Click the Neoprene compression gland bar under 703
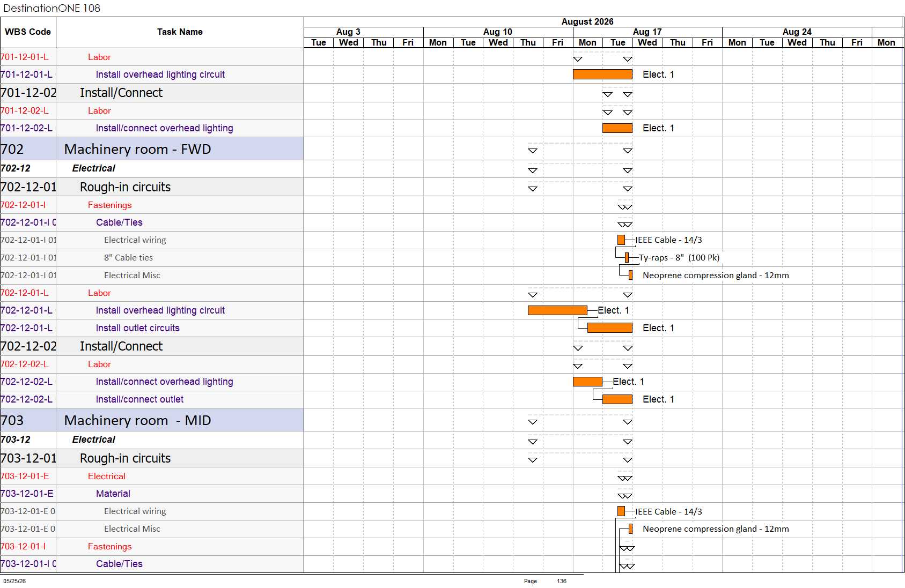This screenshot has width=905, height=588. [630, 529]
